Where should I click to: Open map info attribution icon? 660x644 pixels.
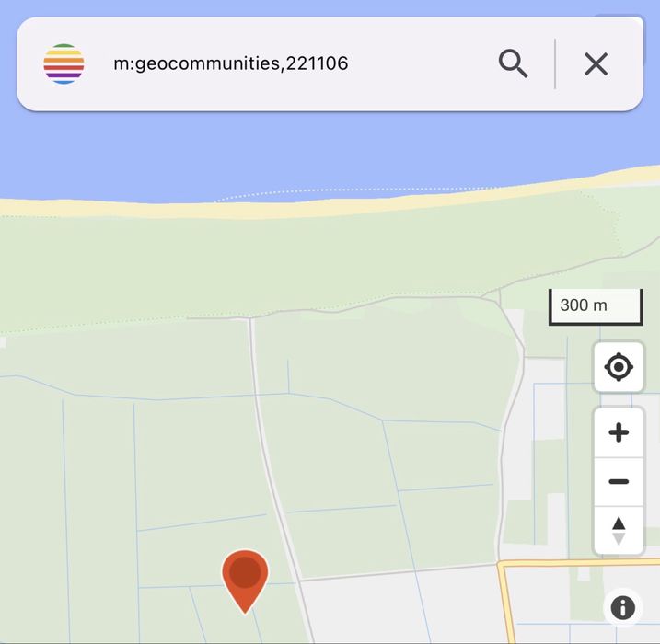[622, 607]
